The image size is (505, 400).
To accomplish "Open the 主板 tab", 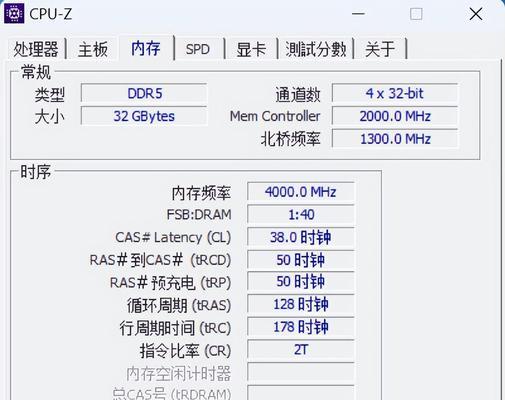I will coord(93,49).
